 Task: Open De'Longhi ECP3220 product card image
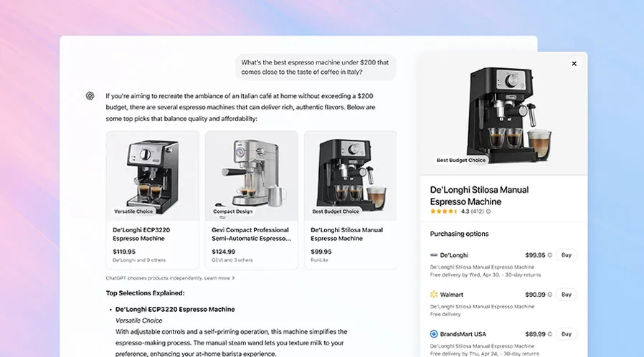[152, 176]
